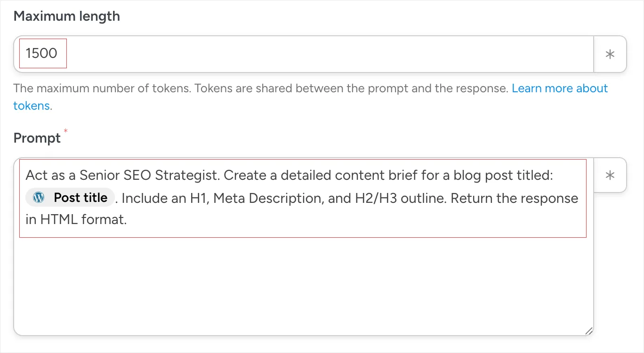Click the 1500 value in Maximum length
Viewport: 644px width, 353px height.
tap(41, 53)
